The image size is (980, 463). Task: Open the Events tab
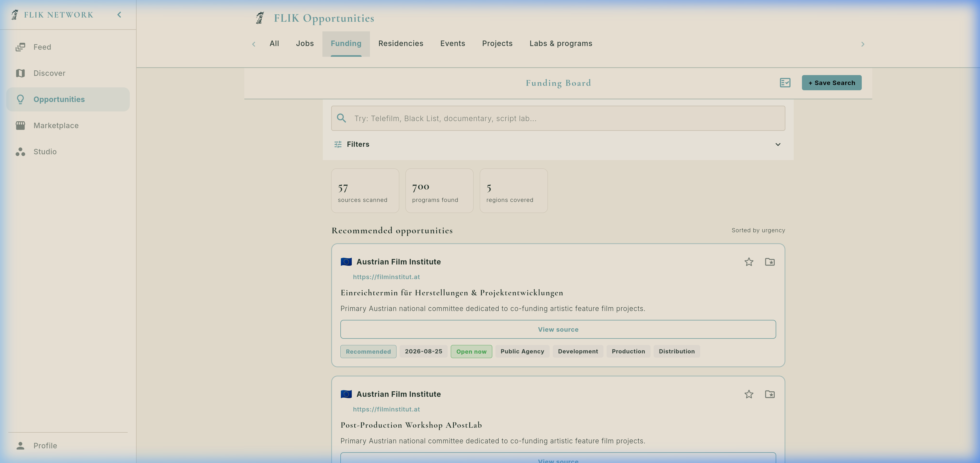(x=452, y=44)
